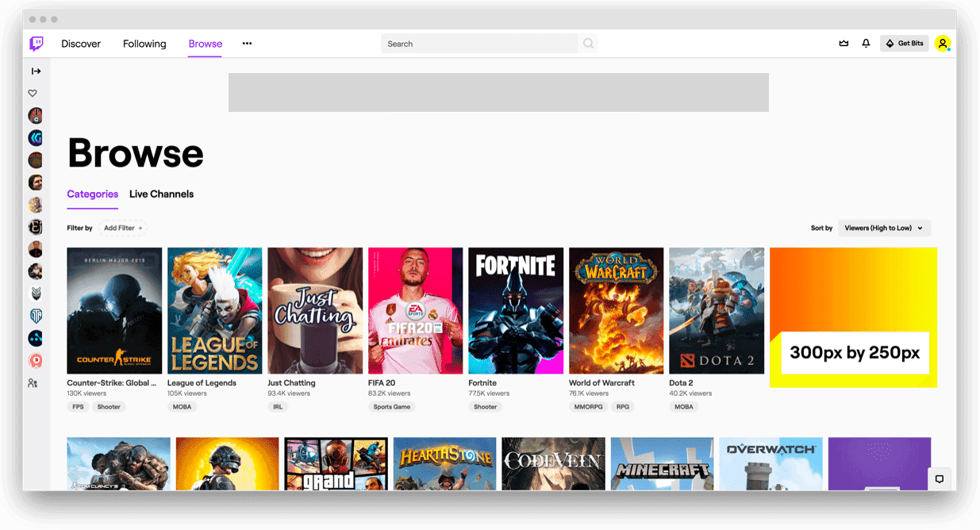This screenshot has width=980, height=530.
Task: Click the Twitch logo home icon
Action: pos(37,44)
